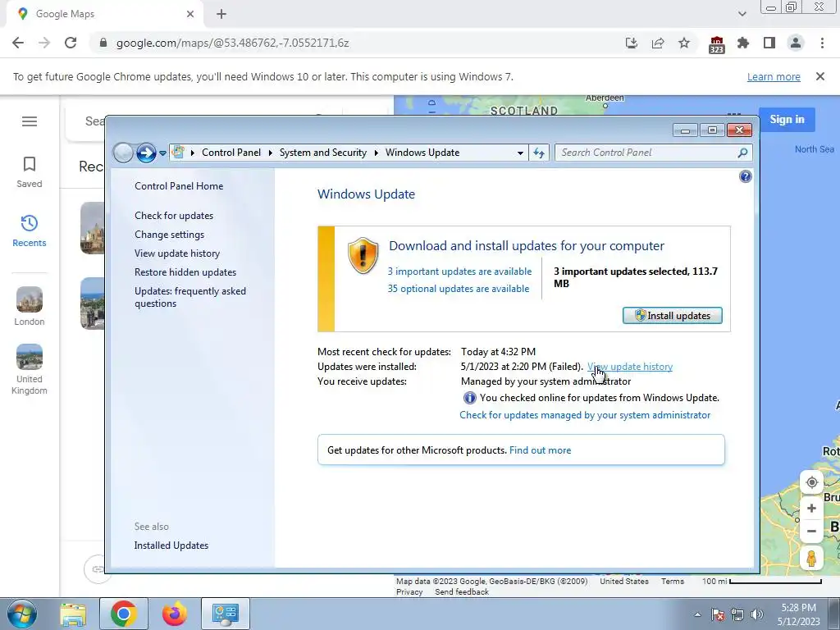
Task: Open the Google Maps hamburger menu
Action: click(x=30, y=121)
